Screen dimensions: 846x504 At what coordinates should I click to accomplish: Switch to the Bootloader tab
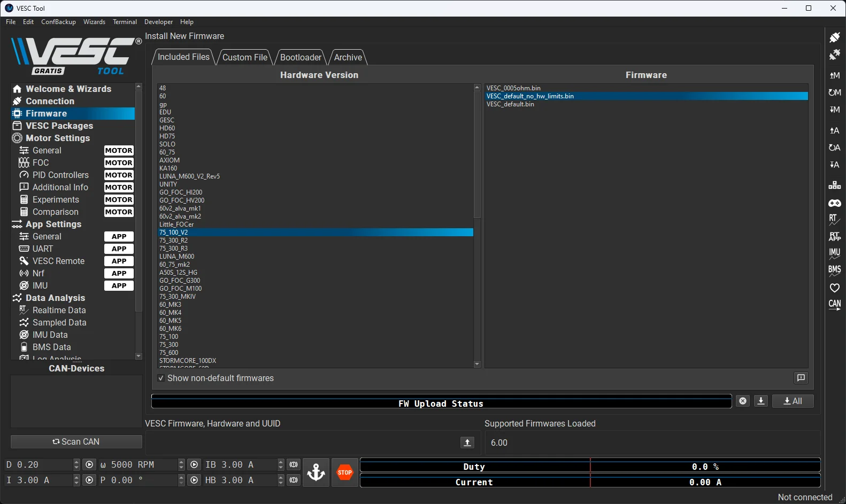click(x=301, y=57)
